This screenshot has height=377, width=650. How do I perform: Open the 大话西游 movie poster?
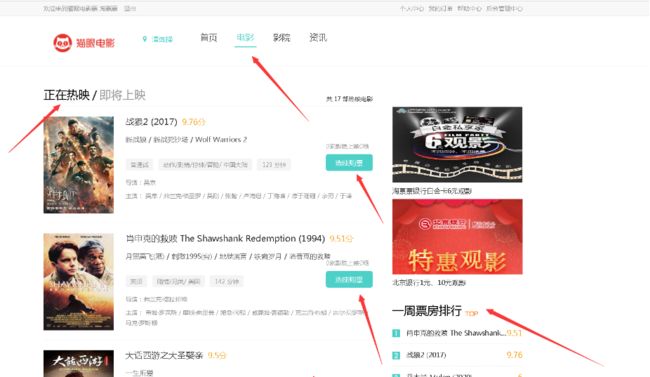click(78, 363)
